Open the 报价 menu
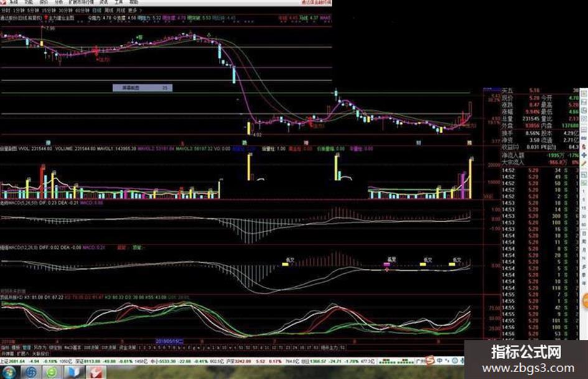Image resolution: width=588 pixels, height=379 pixels. pos(44,2)
